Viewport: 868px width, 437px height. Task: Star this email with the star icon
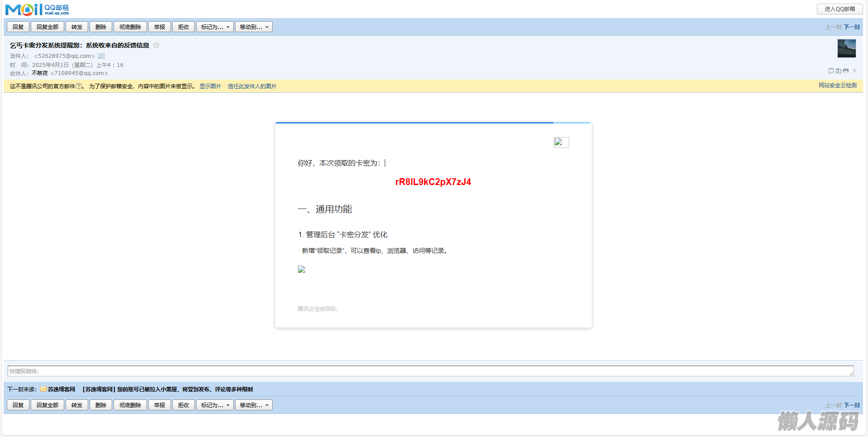pos(156,45)
